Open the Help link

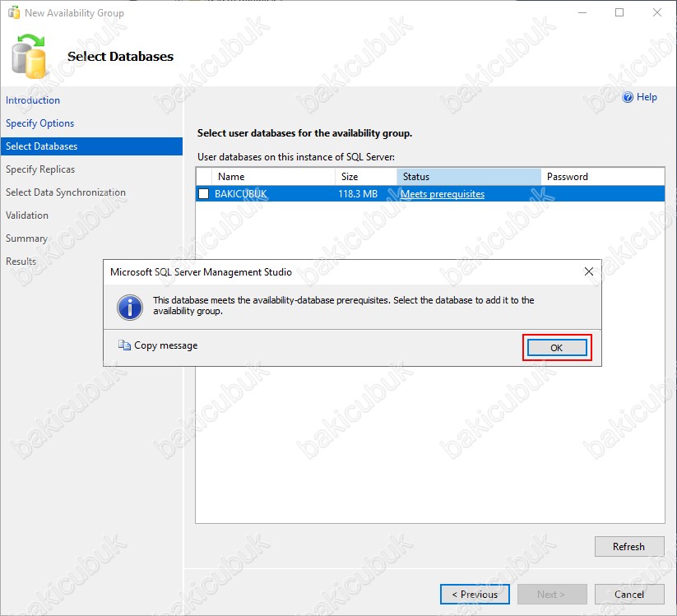click(647, 97)
